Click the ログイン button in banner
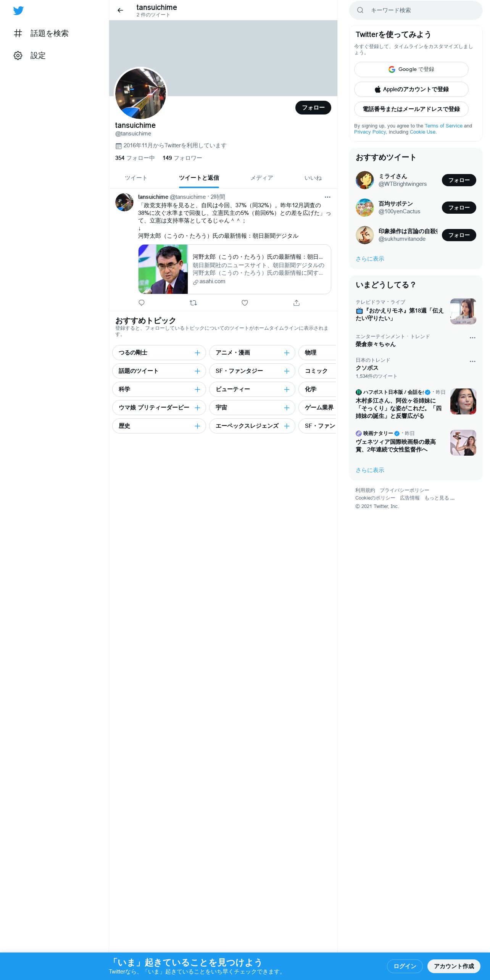This screenshot has height=980, width=490. coord(405,966)
